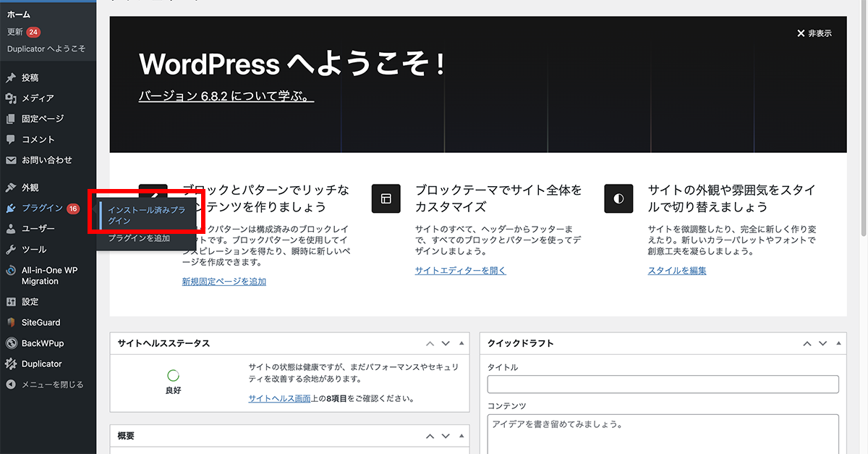
Task: Click the クイックドラフト title input field
Action: [663, 384]
